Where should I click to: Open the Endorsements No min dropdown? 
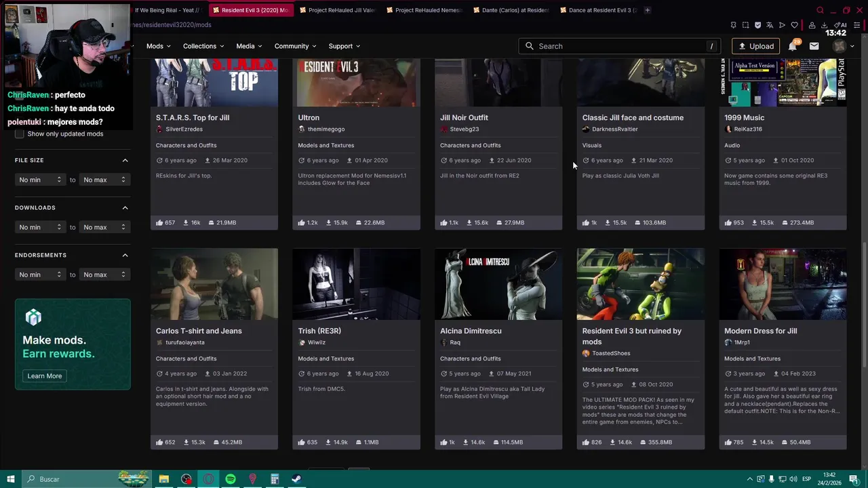[40, 274]
